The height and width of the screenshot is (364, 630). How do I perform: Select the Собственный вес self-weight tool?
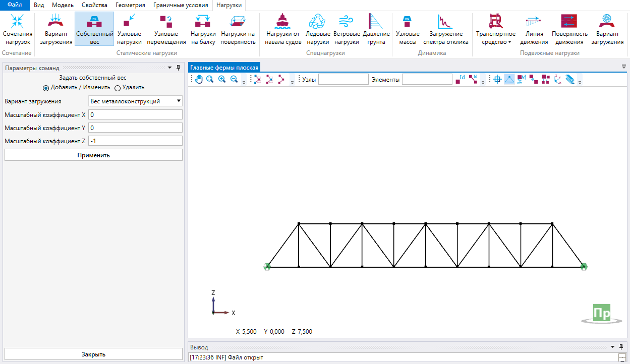click(94, 29)
